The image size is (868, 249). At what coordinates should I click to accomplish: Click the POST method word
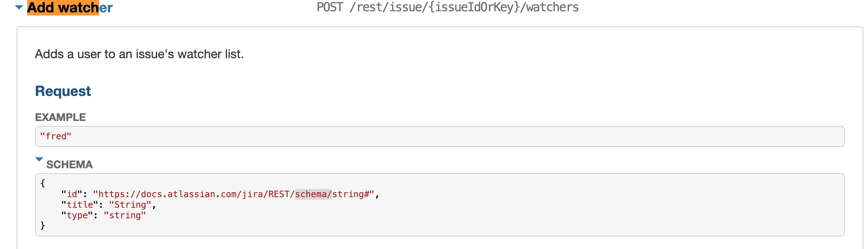click(x=330, y=7)
